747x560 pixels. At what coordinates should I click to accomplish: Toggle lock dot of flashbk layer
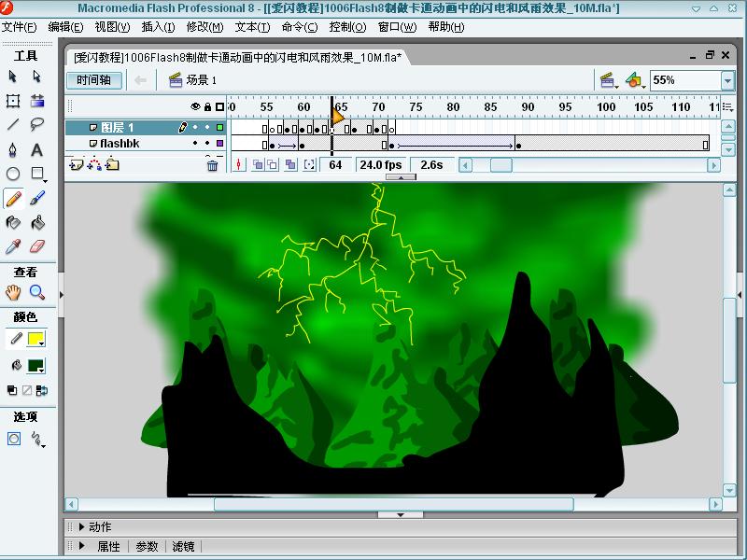(207, 143)
